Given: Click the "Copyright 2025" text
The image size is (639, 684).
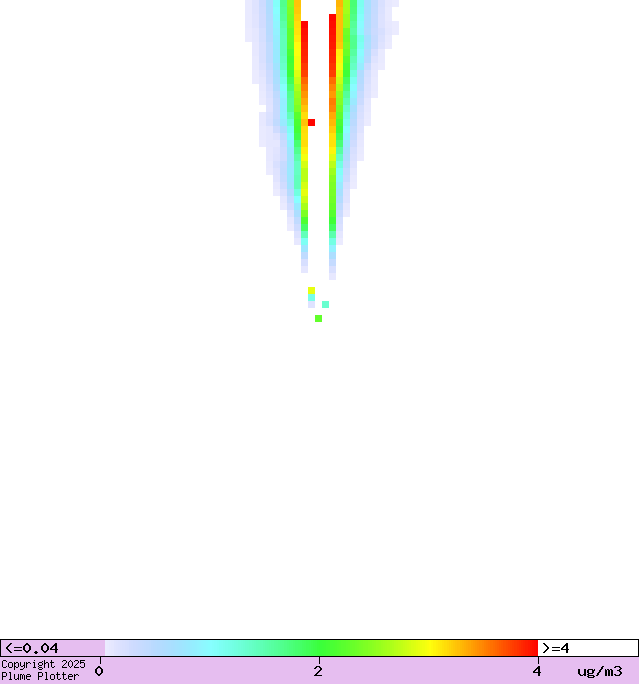Looking at the screenshot, I should pyautogui.click(x=43, y=664).
